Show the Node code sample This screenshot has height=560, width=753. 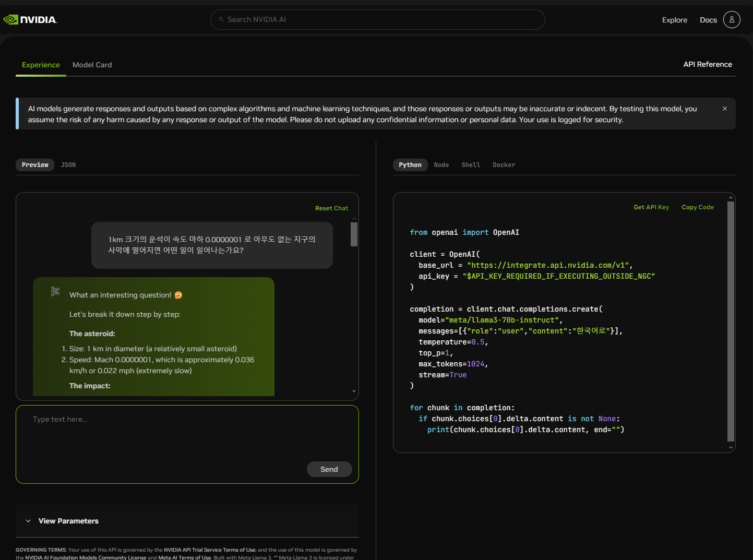click(x=441, y=165)
